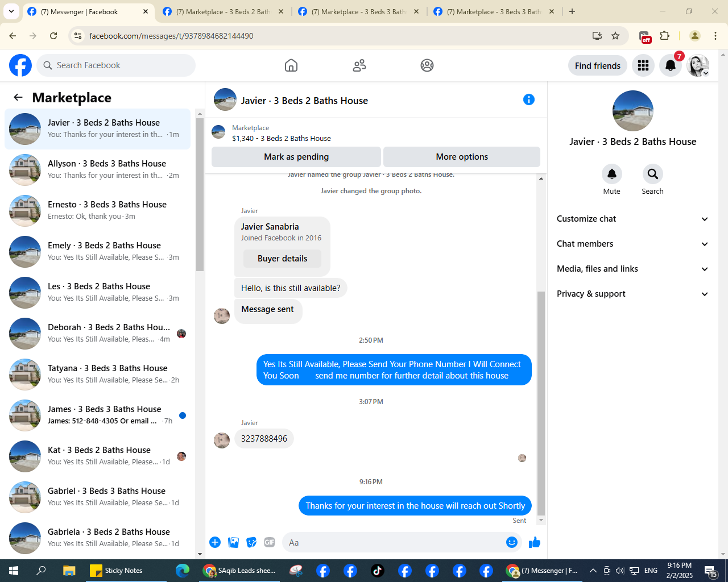This screenshot has width=728, height=582.
Task: Expand Chat members section
Action: [x=632, y=244]
